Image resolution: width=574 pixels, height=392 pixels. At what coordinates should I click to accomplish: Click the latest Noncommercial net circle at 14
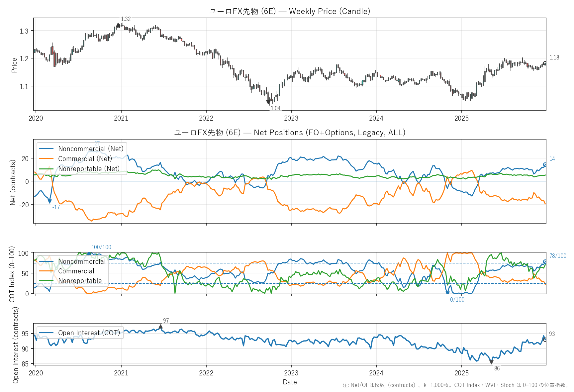[545, 164]
